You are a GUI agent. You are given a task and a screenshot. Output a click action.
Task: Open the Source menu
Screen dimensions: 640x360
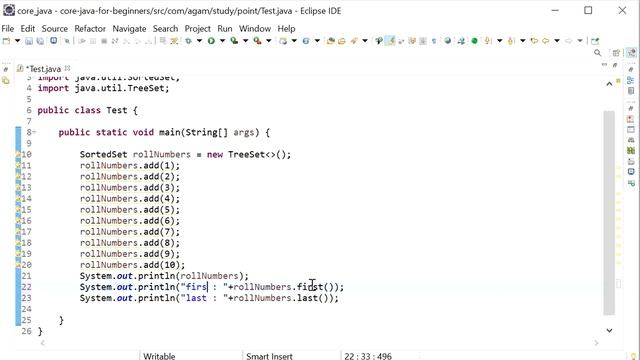tap(55, 29)
